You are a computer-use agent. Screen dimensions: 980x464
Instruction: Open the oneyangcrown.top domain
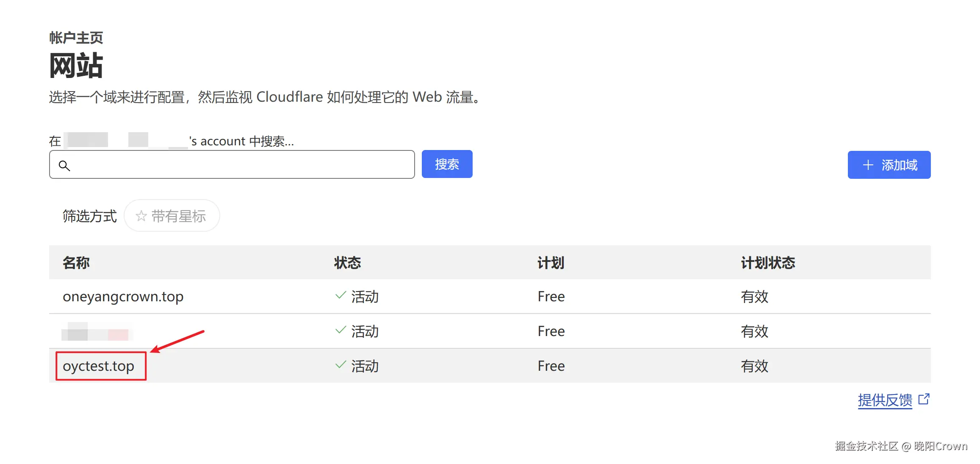pos(123,297)
